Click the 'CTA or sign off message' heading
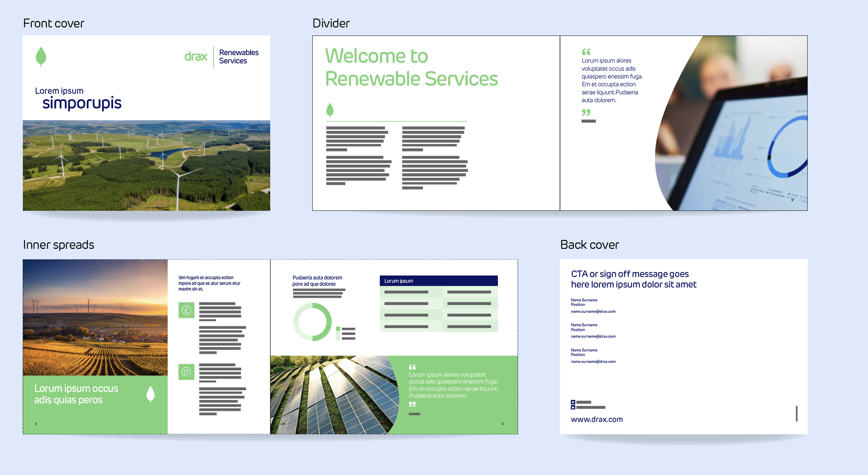868x475 pixels. point(634,279)
